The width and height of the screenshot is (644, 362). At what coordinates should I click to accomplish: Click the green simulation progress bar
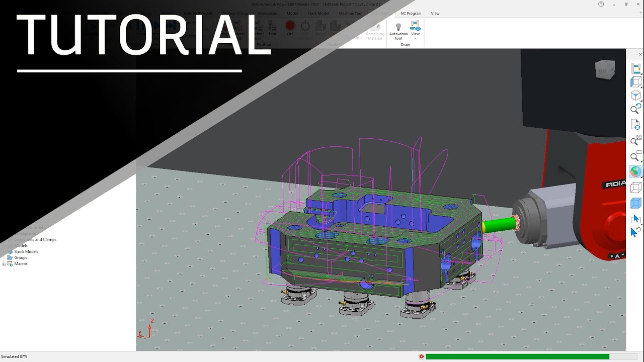[x=517, y=356]
